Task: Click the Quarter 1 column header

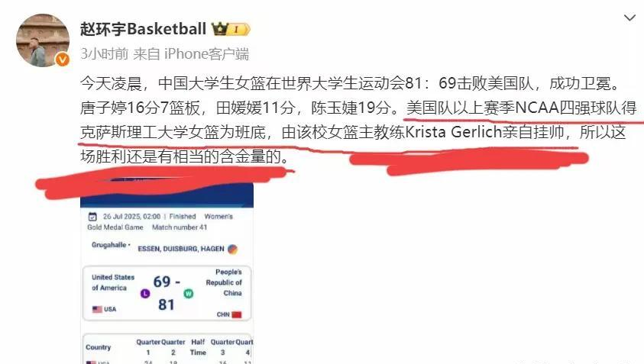Action: point(148,347)
